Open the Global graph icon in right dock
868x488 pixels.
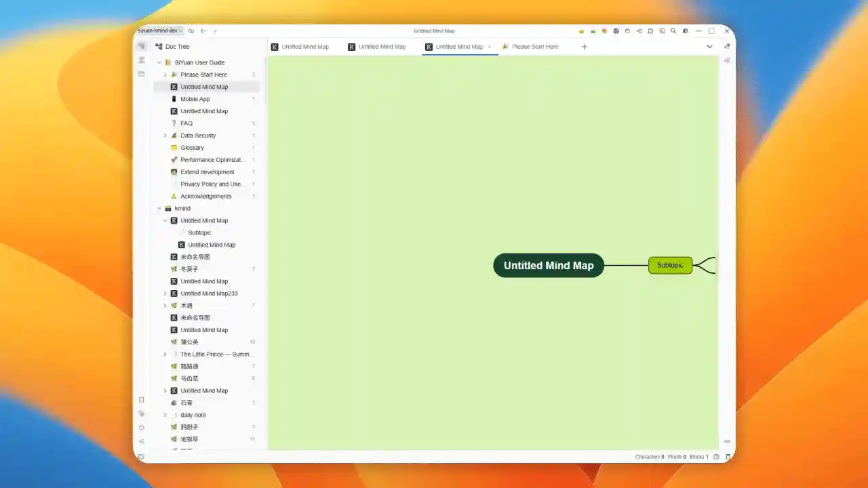point(727,60)
